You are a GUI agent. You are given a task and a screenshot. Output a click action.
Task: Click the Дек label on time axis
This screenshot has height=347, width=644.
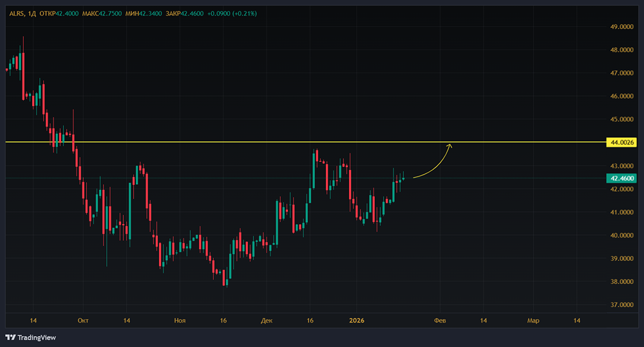click(x=267, y=321)
